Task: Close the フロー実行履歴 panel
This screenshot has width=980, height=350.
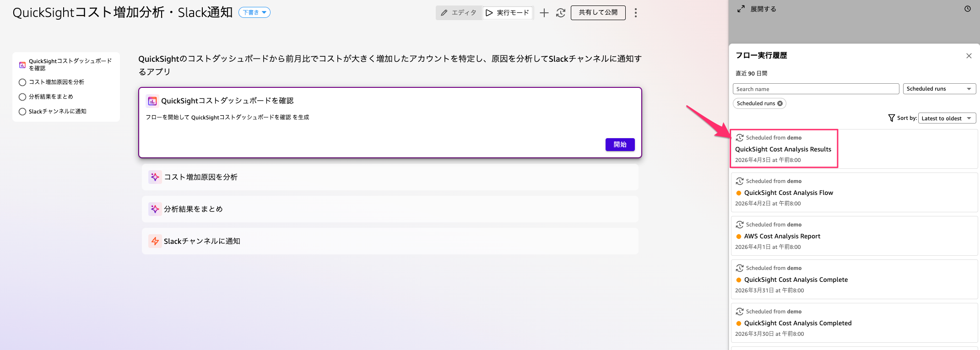Action: tap(969, 56)
